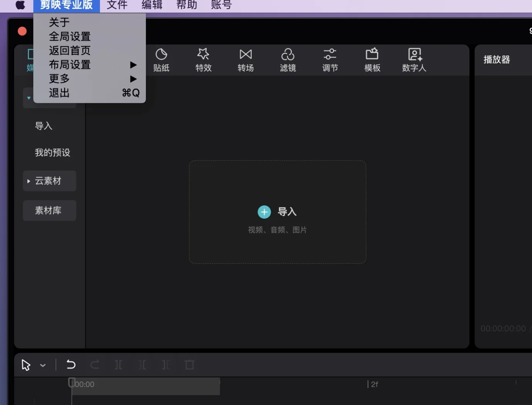Screen dimensions: 532x405
Task: Click the delete-right trim icon
Action: click(166, 364)
